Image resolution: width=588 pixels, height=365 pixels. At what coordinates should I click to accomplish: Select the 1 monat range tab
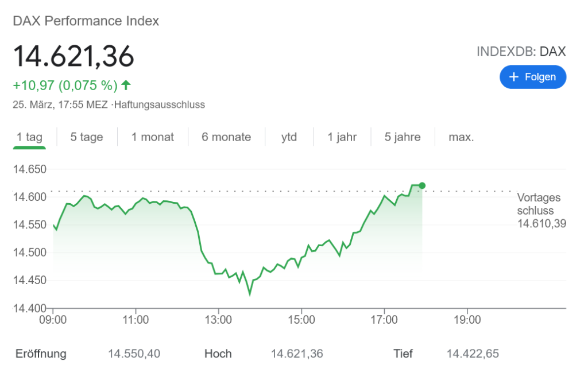(152, 137)
